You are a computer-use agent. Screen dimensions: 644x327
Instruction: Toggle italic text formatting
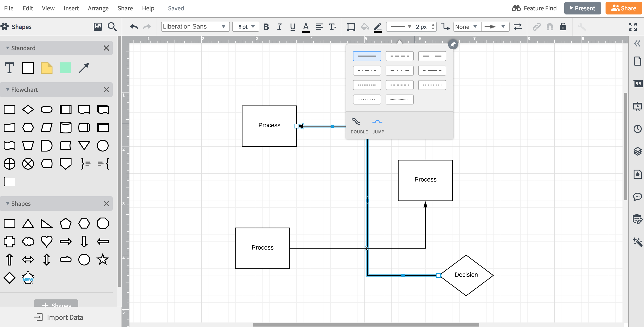279,27
